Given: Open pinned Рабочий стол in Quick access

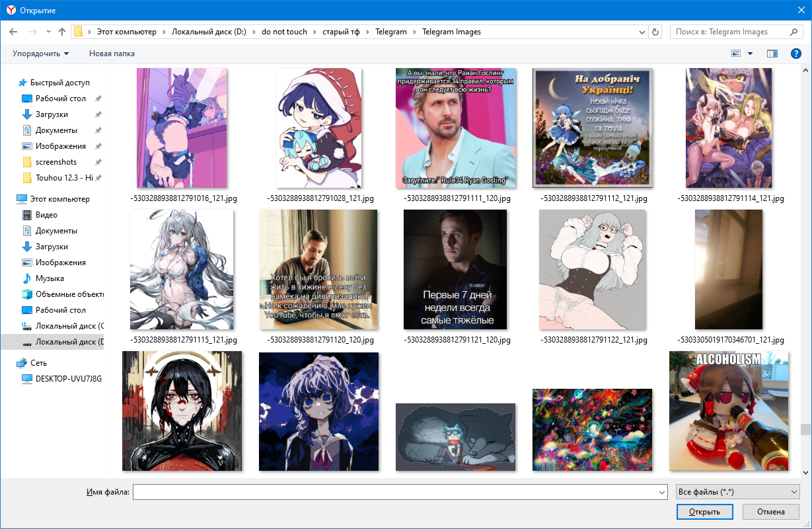Looking at the screenshot, I should pos(61,99).
